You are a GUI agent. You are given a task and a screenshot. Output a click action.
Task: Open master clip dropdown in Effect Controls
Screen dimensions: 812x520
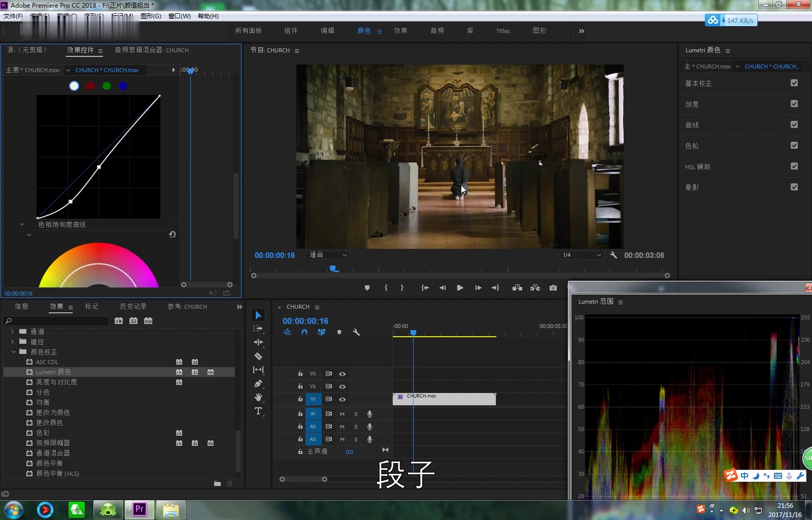(68, 70)
